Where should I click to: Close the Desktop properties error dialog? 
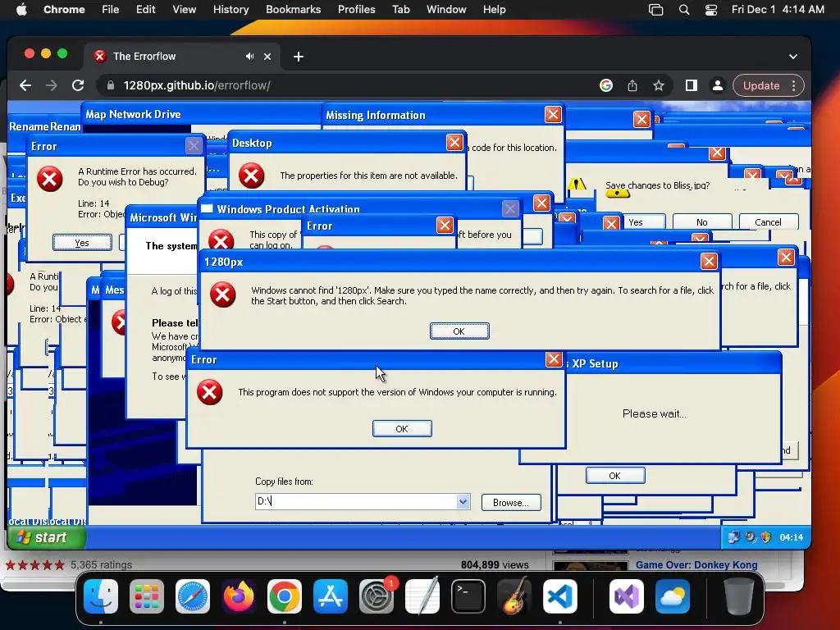click(454, 143)
